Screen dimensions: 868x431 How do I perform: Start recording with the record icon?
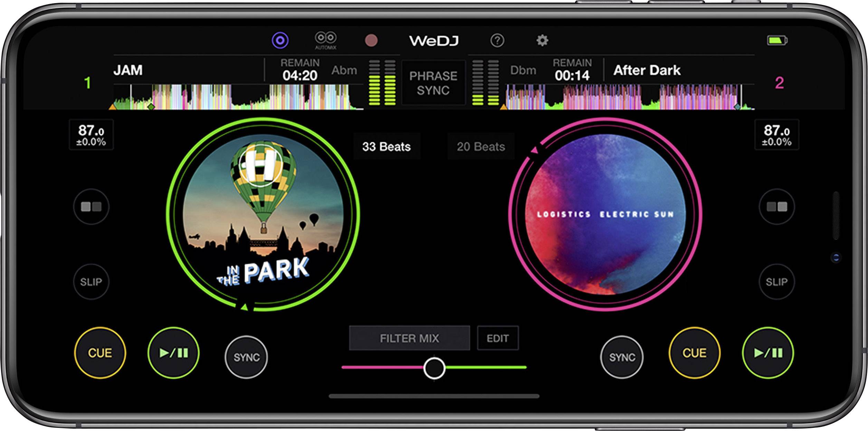coord(372,40)
